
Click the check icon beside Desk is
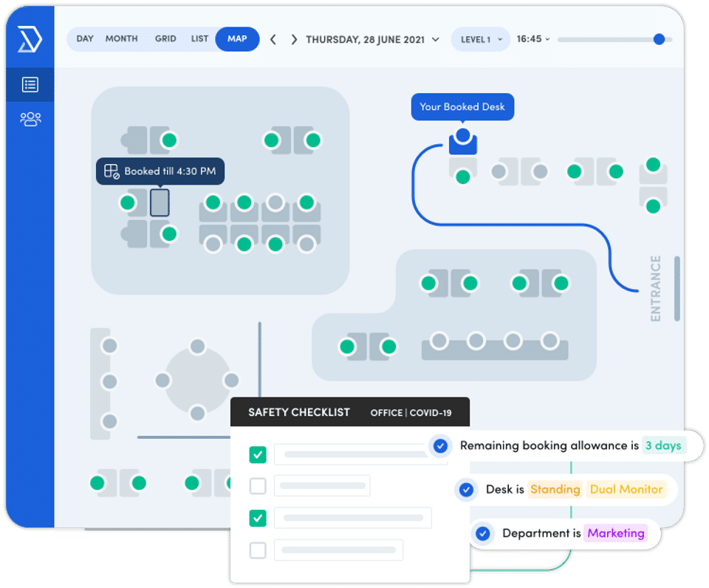(466, 490)
